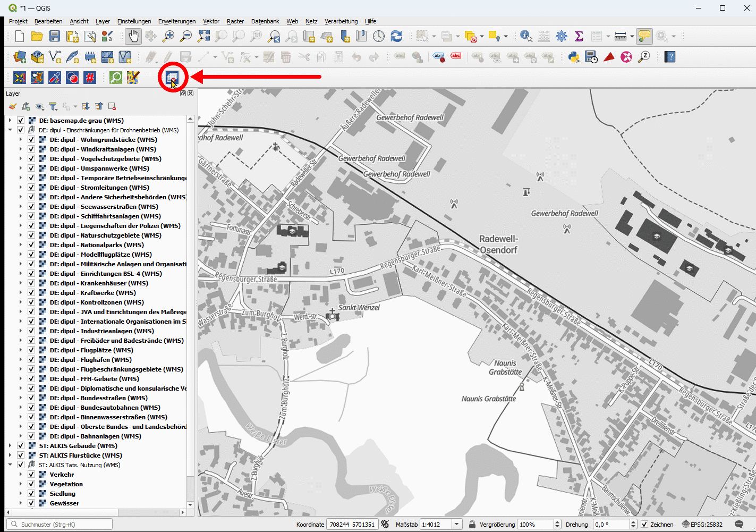The image size is (756, 532).
Task: Uncheck the DE: basemap.de grau layer
Action: click(21, 121)
